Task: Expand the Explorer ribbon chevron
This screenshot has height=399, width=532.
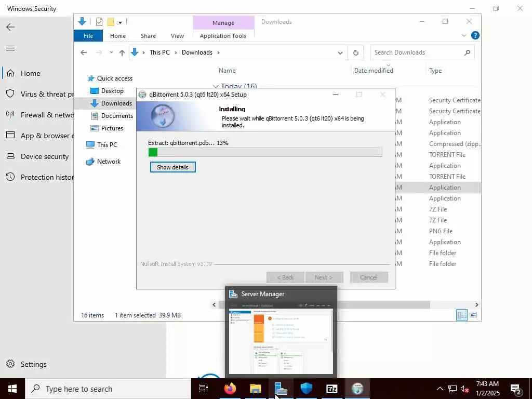Action: pos(464,35)
